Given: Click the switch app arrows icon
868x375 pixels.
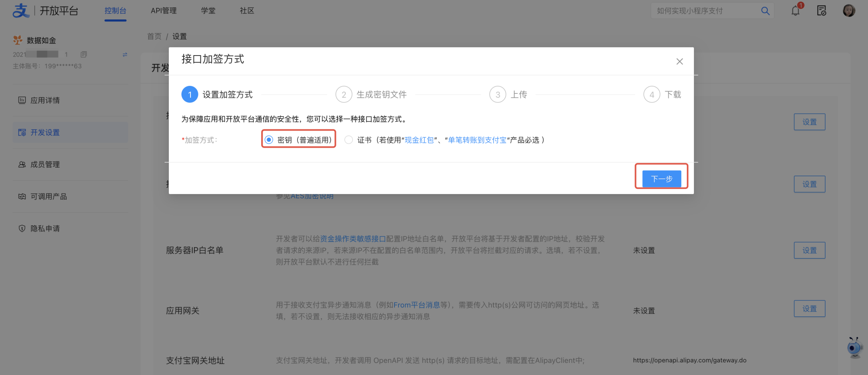Looking at the screenshot, I should [125, 55].
